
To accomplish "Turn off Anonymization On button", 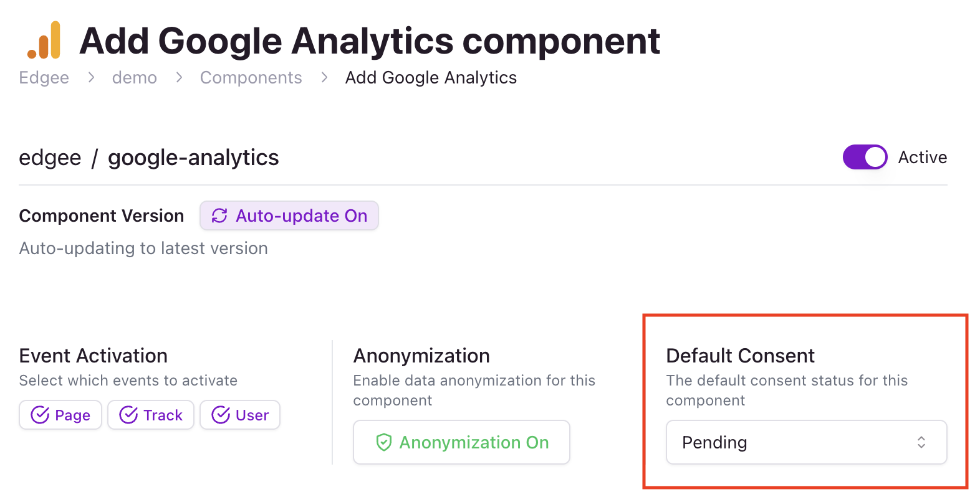I will (x=461, y=442).
